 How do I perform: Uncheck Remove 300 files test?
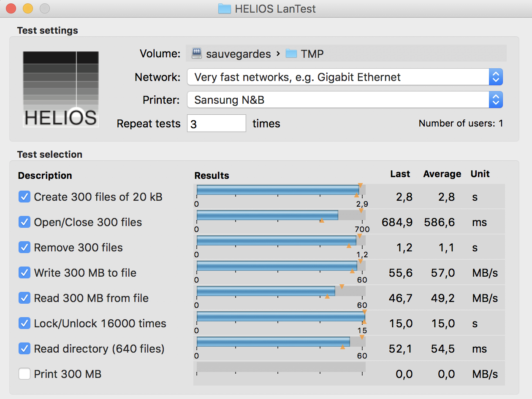[24, 247]
